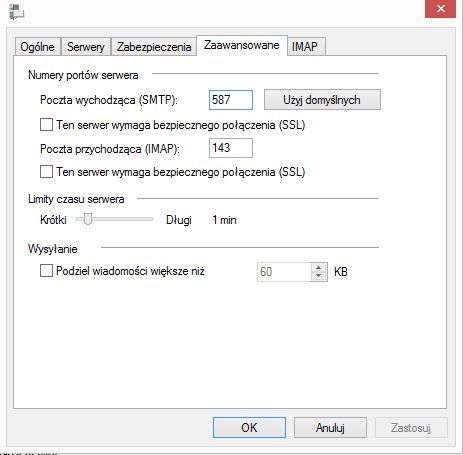Enable SSL for incoming IMAP server
Viewport: 463px width, 455px height.
pos(46,172)
